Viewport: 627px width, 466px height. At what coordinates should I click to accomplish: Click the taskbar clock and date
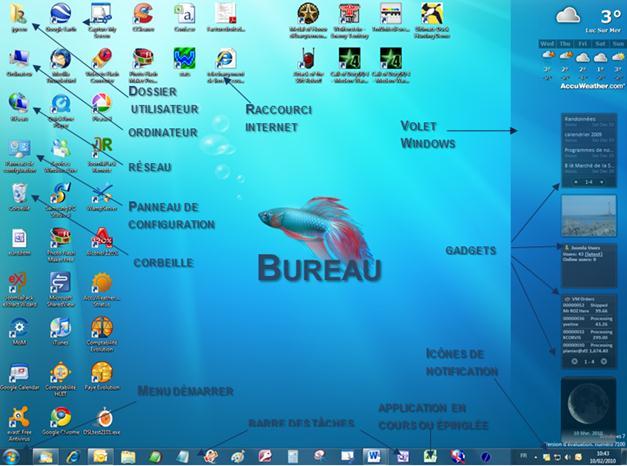tap(603, 457)
